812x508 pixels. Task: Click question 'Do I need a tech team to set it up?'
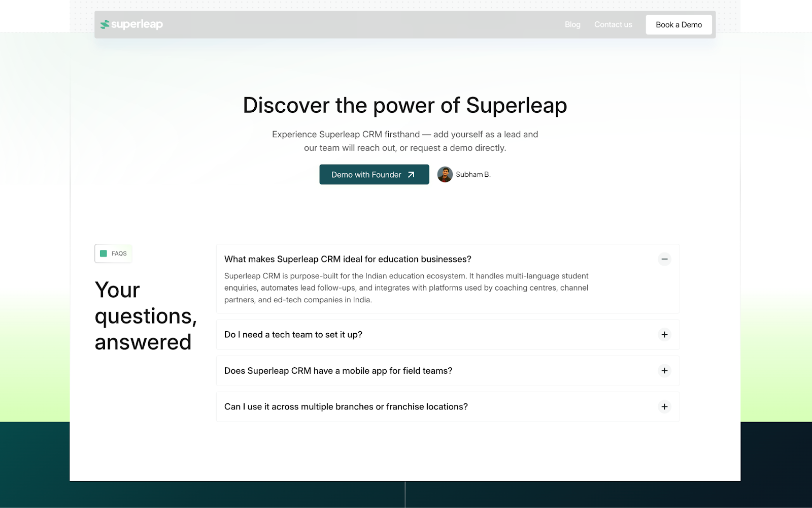[293, 335]
